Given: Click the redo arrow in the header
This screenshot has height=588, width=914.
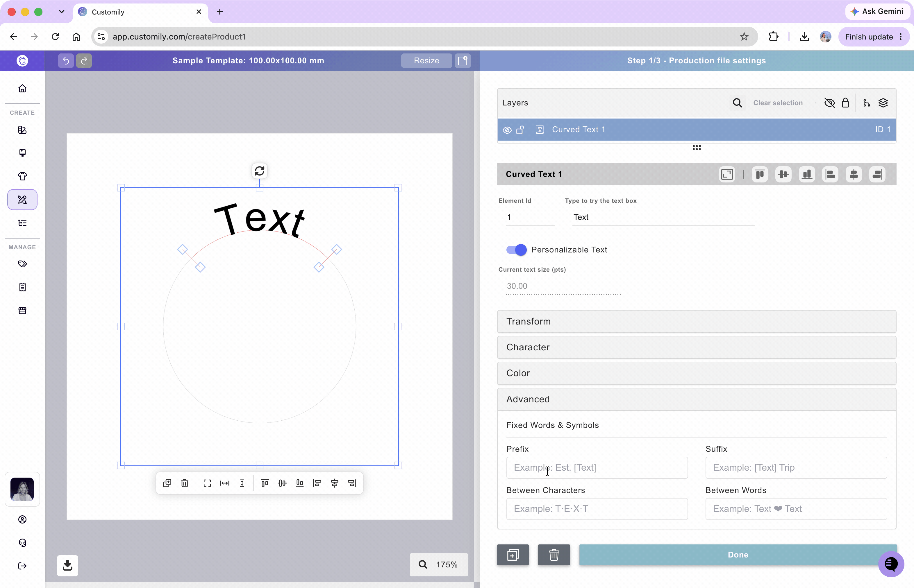Looking at the screenshot, I should 84,61.
